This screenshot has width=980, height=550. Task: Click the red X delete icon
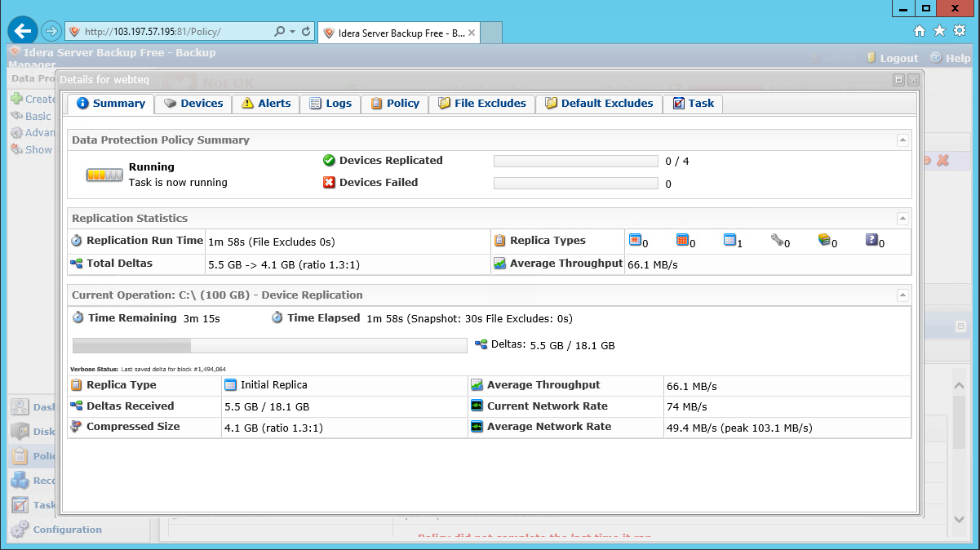(x=943, y=161)
